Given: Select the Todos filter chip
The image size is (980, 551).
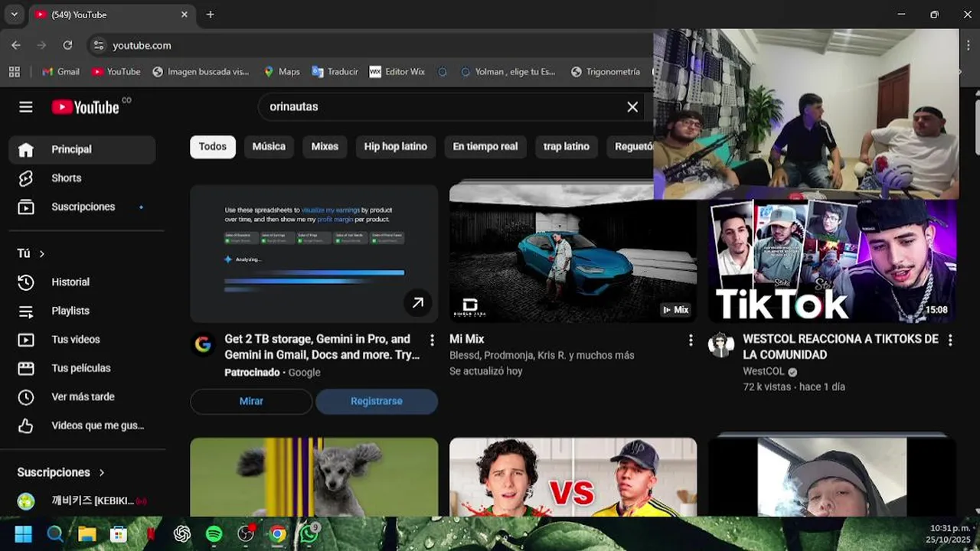Looking at the screenshot, I should 213,146.
